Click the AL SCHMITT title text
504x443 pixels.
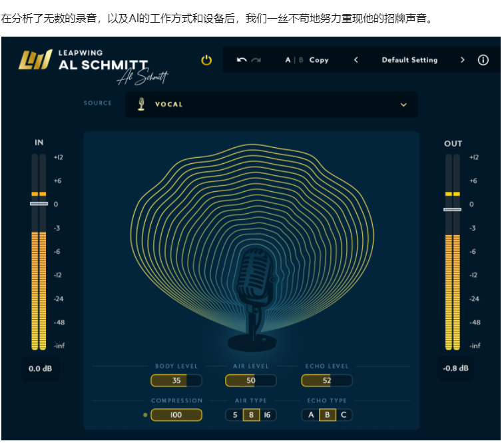[x=103, y=65]
